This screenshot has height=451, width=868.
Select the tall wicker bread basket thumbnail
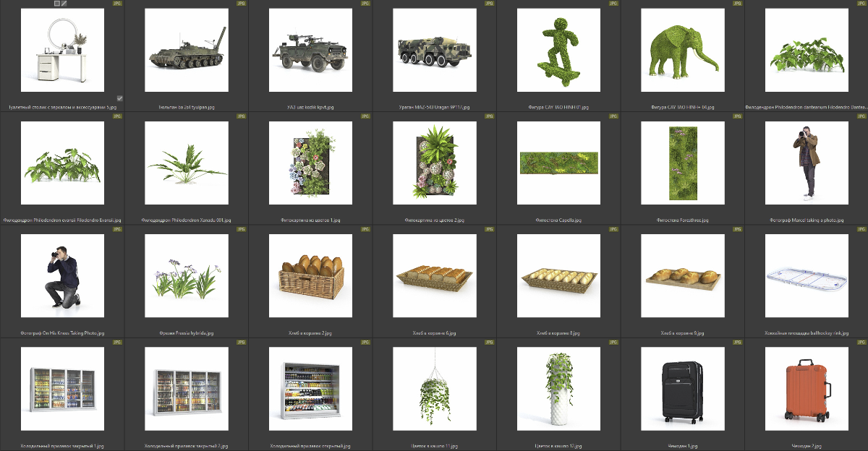pyautogui.click(x=310, y=275)
